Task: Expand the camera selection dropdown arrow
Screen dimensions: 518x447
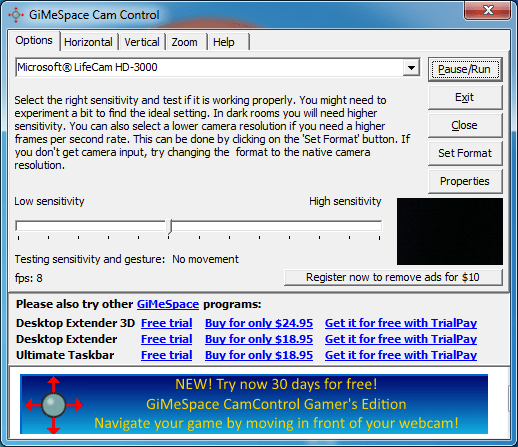Action: [411, 68]
